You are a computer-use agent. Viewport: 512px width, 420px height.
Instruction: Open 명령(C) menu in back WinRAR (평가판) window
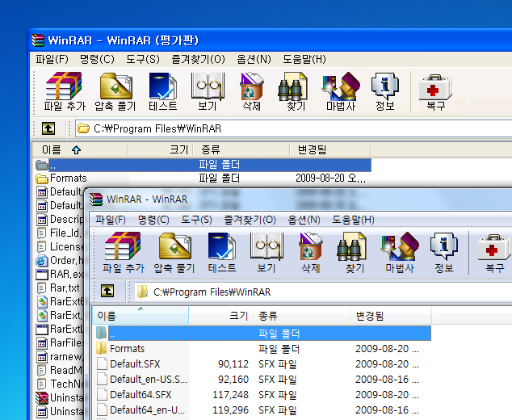pyautogui.click(x=97, y=59)
